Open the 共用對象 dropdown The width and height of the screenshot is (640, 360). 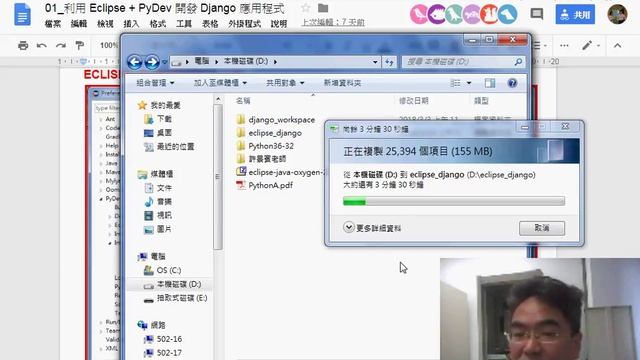[285, 83]
